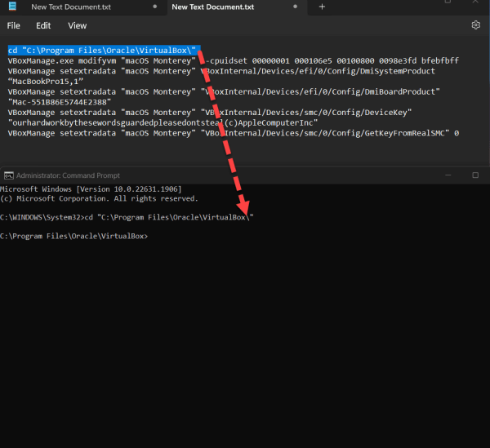Maximize the Command Prompt window
This screenshot has height=448, width=490.
click(x=475, y=175)
